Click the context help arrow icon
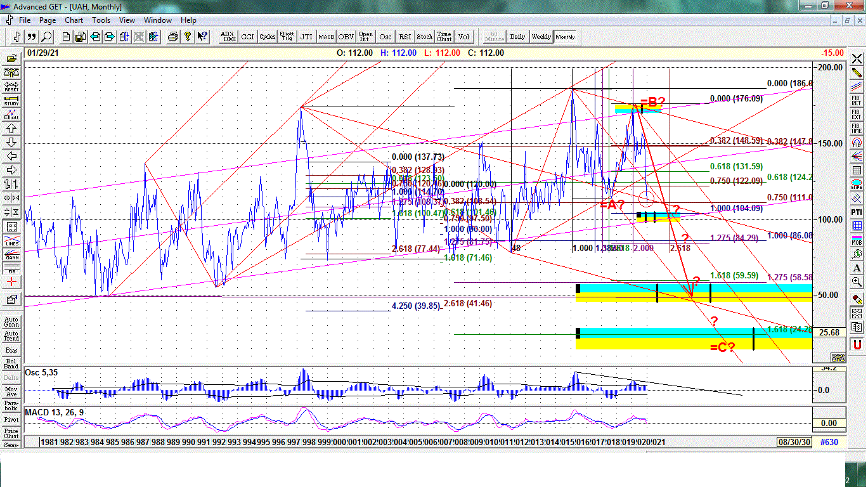868x487 pixels. 202,36
